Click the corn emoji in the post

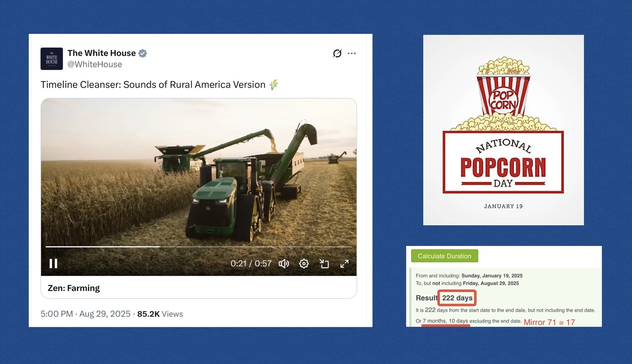274,85
